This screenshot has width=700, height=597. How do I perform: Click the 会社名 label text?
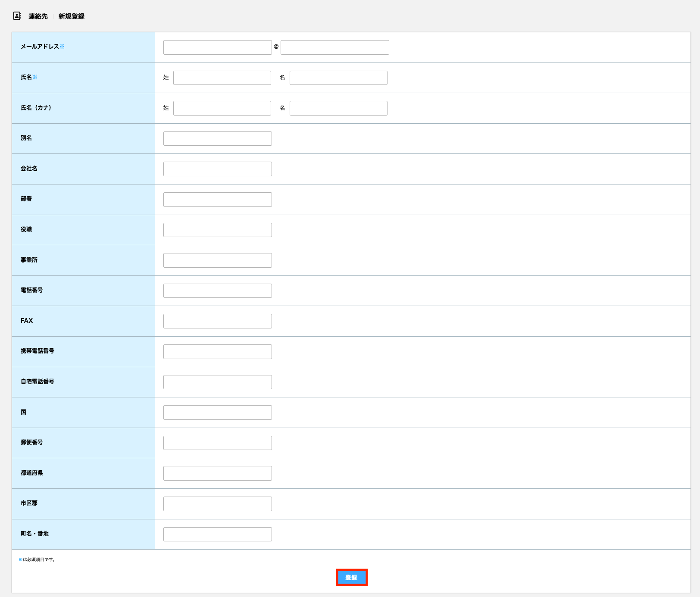coord(29,169)
